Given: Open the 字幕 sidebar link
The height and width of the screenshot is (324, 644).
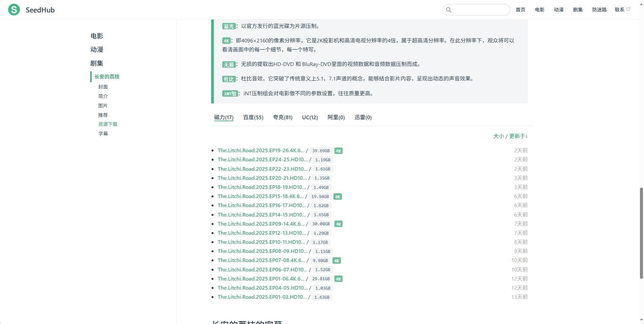Looking at the screenshot, I should tap(103, 133).
